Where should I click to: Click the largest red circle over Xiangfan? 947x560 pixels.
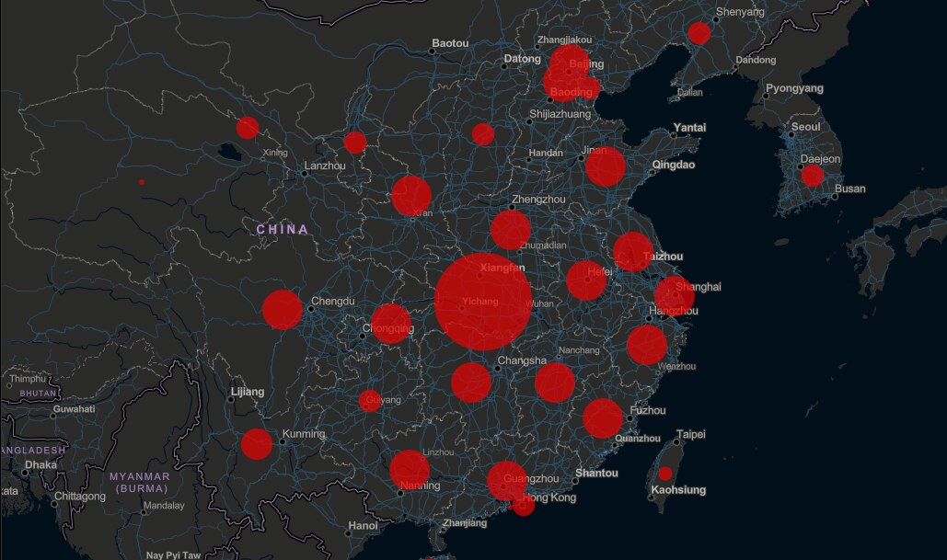pyautogui.click(x=482, y=303)
